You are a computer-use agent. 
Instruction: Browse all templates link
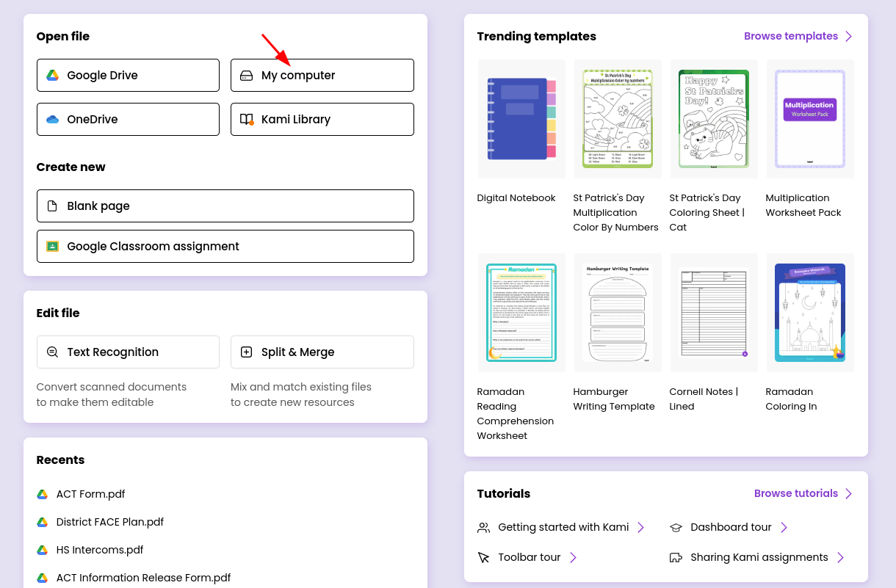point(791,37)
